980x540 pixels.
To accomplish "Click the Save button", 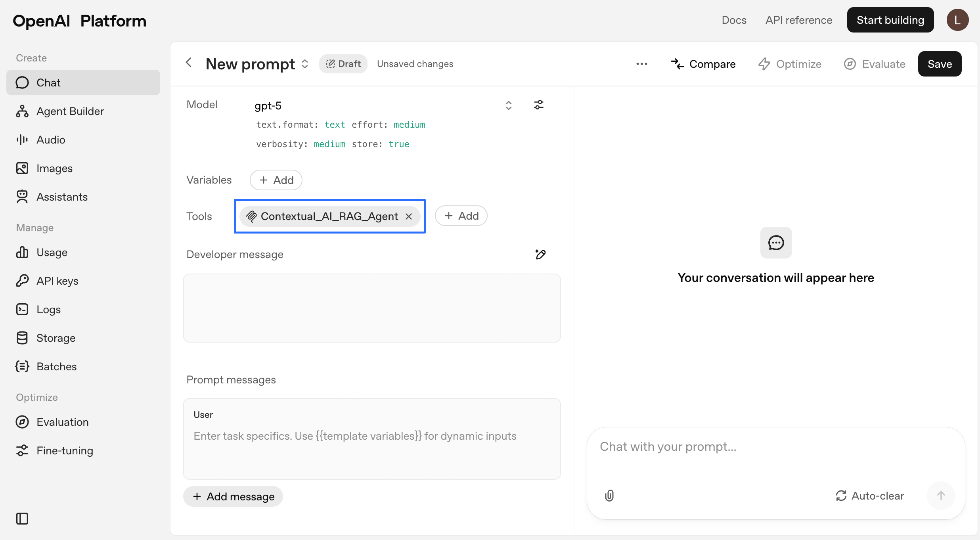I will pyautogui.click(x=940, y=64).
